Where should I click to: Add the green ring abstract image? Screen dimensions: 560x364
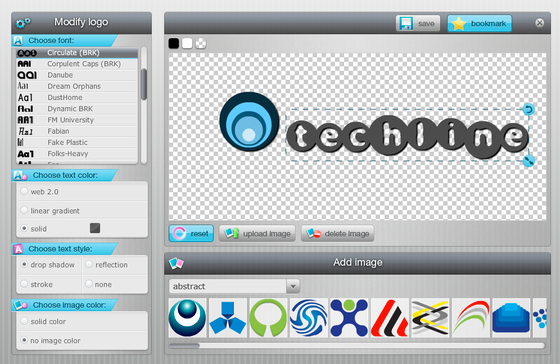pos(268,318)
